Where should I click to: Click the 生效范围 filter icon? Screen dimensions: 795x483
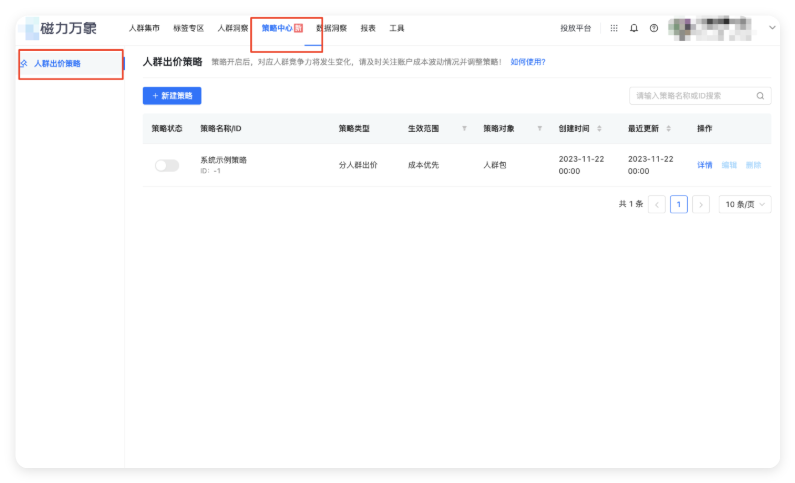point(464,129)
